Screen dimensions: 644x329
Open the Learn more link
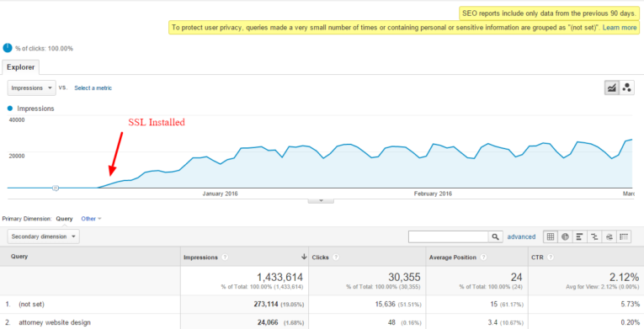click(620, 28)
